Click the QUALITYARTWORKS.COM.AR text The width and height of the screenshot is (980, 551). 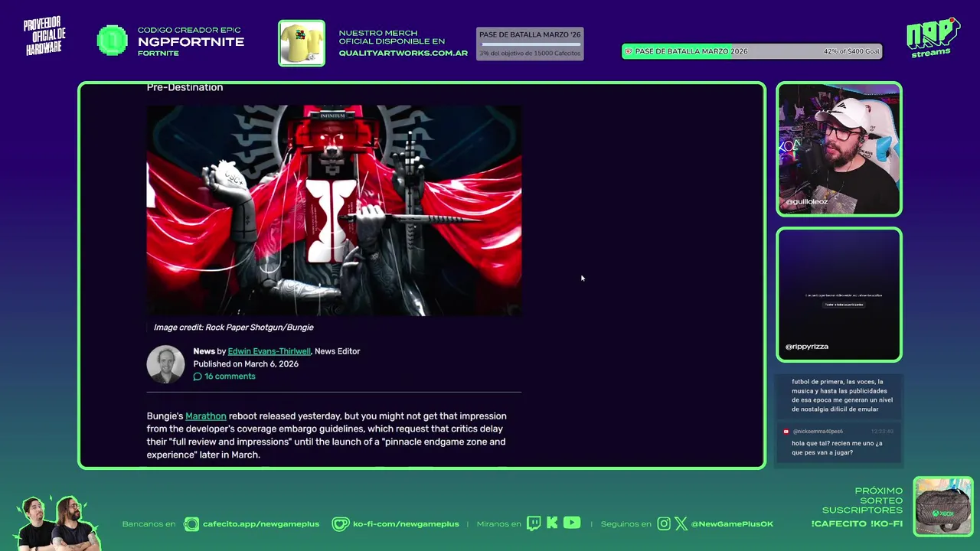403,54
